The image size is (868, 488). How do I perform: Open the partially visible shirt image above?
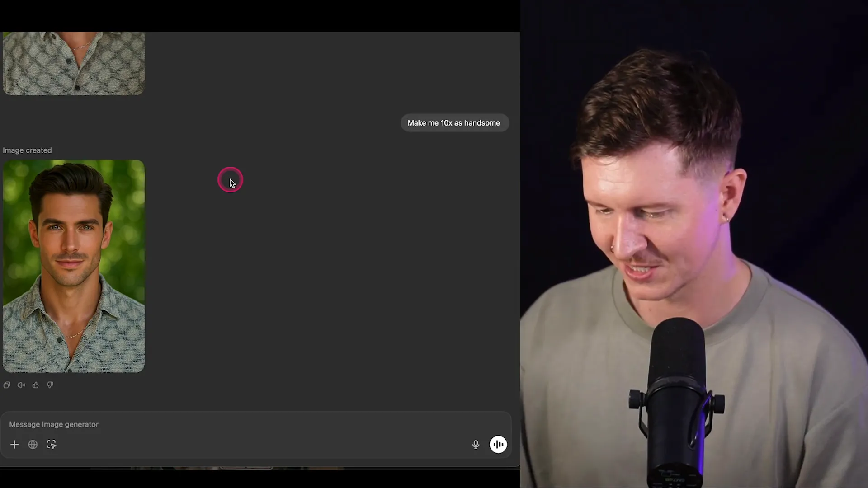(74, 63)
